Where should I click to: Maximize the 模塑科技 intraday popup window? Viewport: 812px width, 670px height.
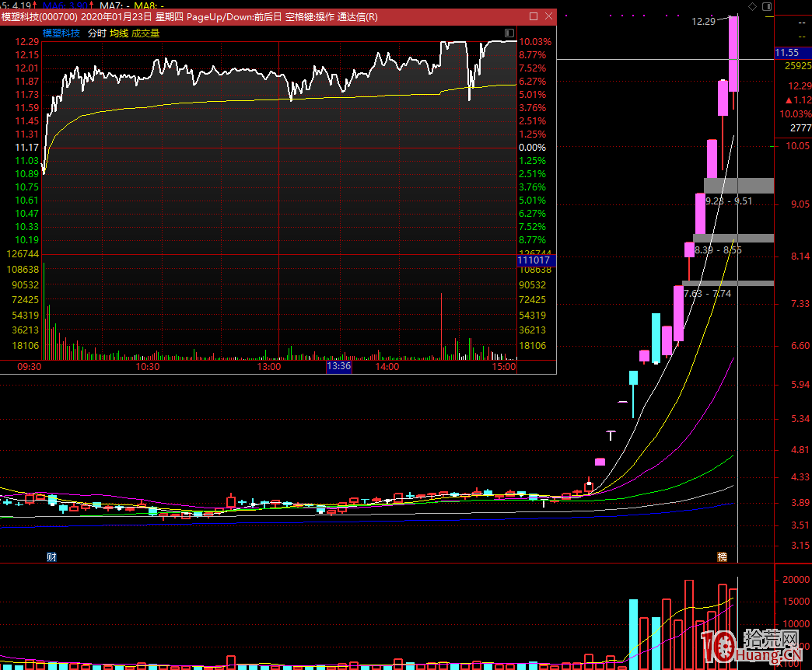(534, 16)
